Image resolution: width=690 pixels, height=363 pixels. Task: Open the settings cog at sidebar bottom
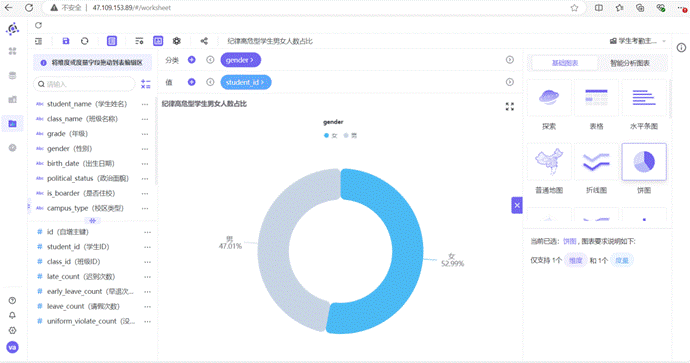[x=12, y=330]
